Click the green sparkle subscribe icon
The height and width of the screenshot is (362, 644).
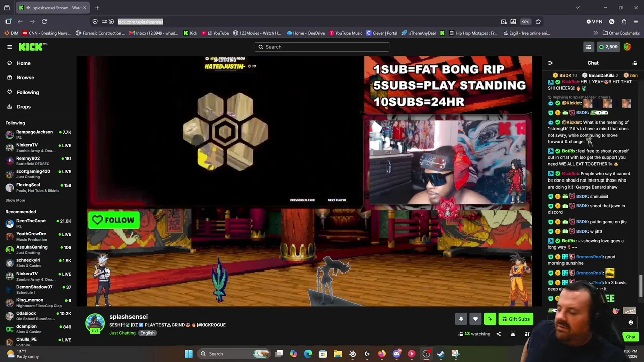(490, 319)
